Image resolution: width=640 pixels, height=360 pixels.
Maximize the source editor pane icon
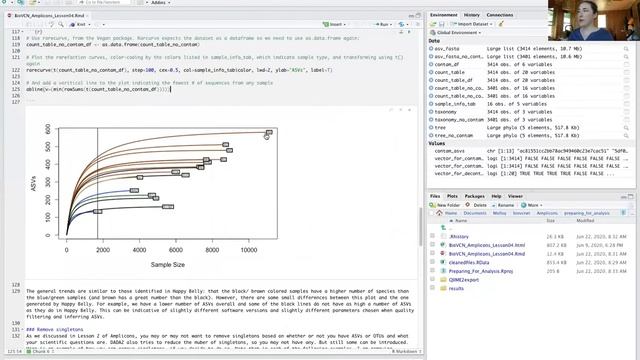[x=418, y=16]
